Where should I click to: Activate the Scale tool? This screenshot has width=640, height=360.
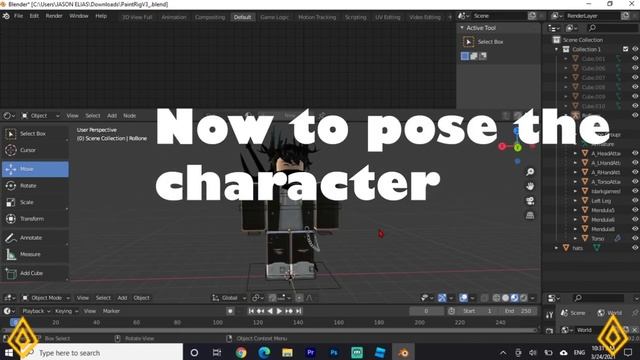tap(35, 202)
